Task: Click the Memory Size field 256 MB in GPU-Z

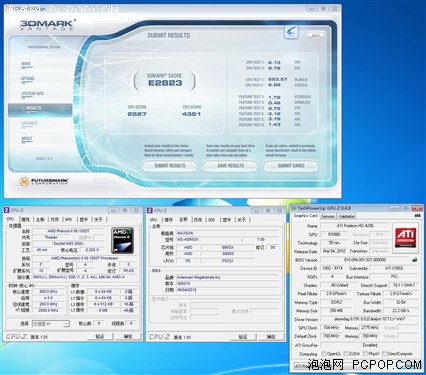Action: (336, 311)
